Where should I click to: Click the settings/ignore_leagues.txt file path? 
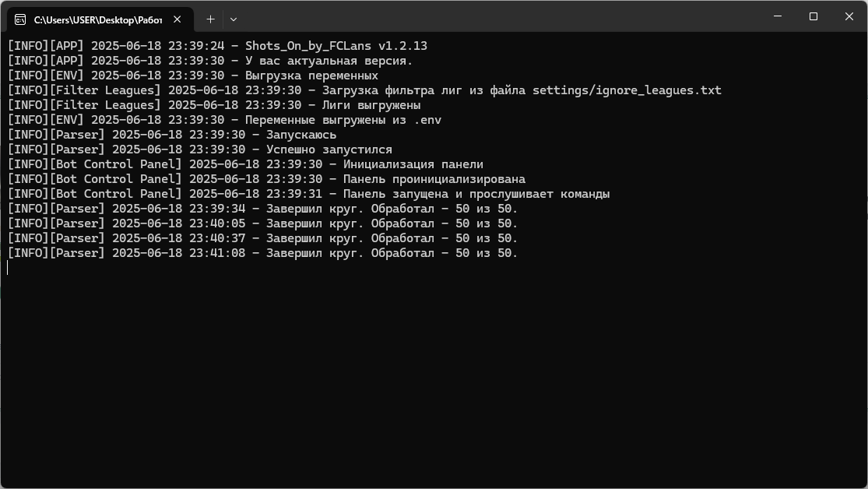(627, 90)
